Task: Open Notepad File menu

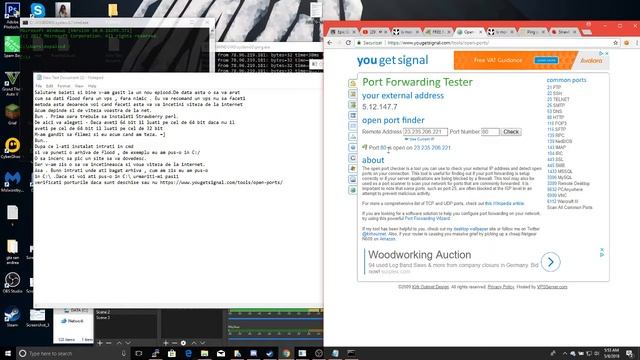Action: pos(38,86)
